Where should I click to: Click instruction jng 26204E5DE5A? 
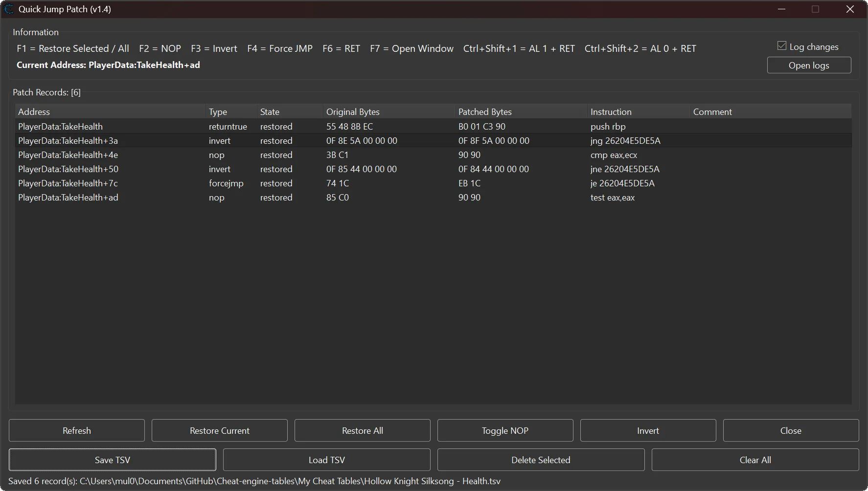click(x=625, y=141)
